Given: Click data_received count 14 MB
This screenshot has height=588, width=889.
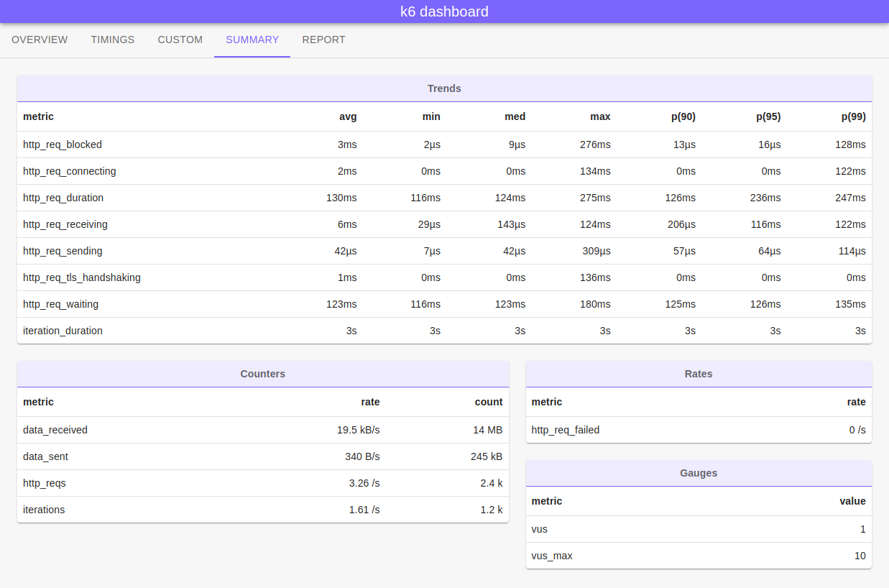Looking at the screenshot, I should coord(487,430).
